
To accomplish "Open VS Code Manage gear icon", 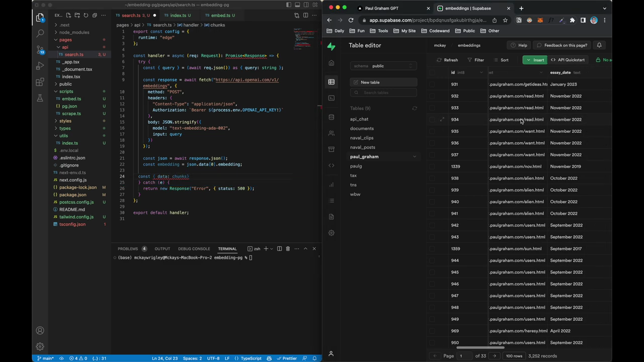I will [40, 346].
